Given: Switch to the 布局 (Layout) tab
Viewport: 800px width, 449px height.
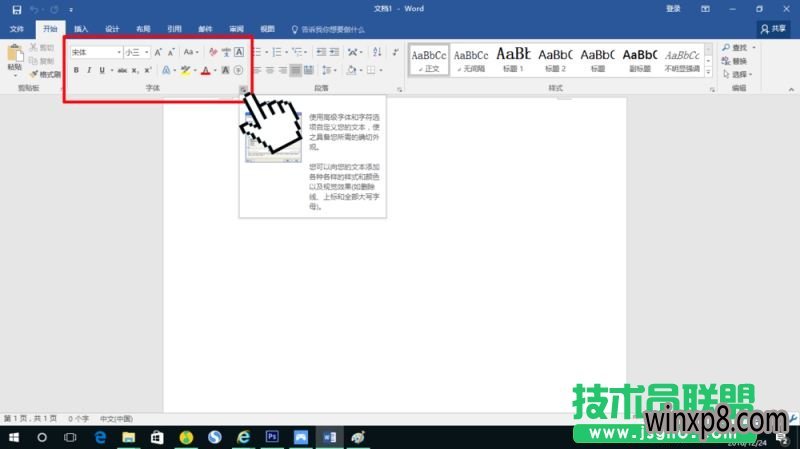Looking at the screenshot, I should point(143,29).
